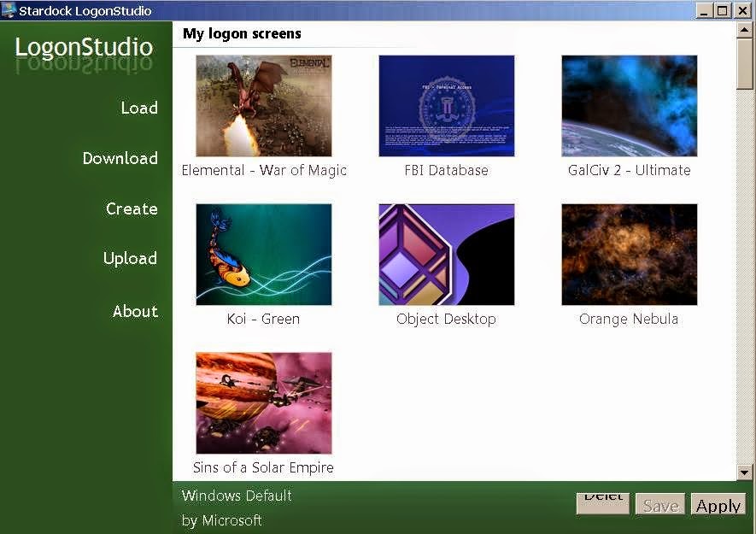The width and height of the screenshot is (756, 534).
Task: Click the "GalCiv 2 - Ultimate" caption
Action: pyautogui.click(x=629, y=170)
